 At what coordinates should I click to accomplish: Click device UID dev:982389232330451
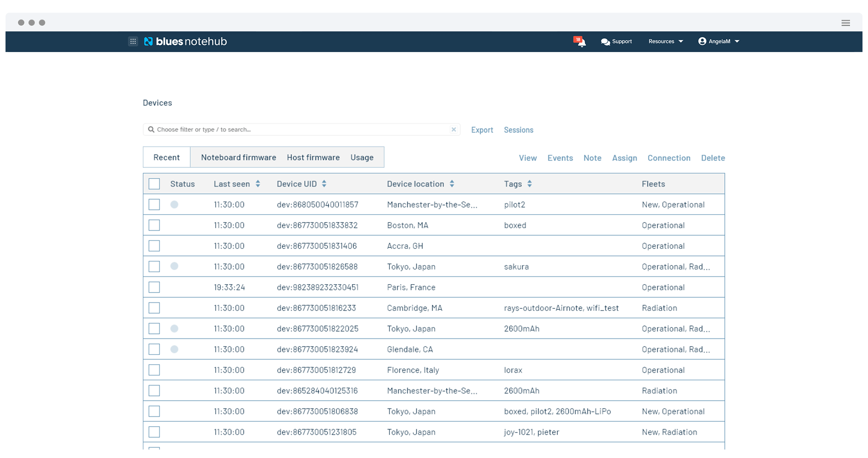317,287
